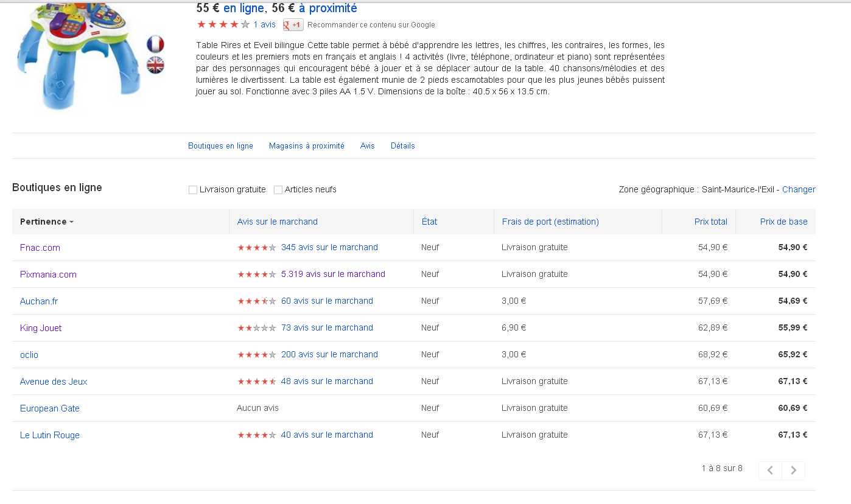Check the Articles neufs filter

278,190
